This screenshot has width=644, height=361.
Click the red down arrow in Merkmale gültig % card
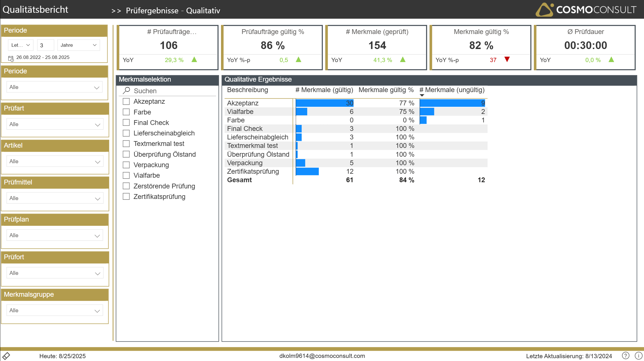[x=507, y=59]
